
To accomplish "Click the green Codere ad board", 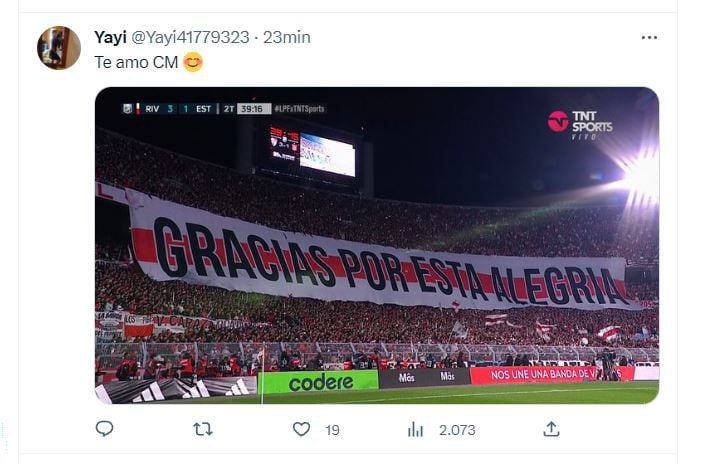I will tap(321, 382).
